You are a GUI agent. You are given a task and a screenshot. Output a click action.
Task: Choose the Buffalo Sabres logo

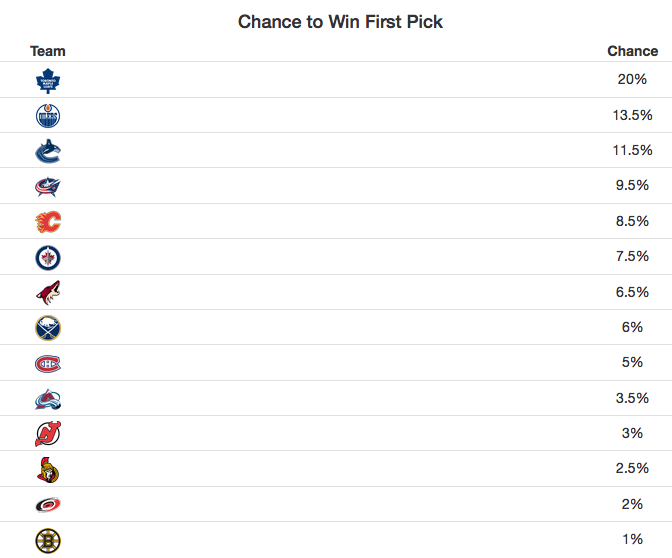48,328
